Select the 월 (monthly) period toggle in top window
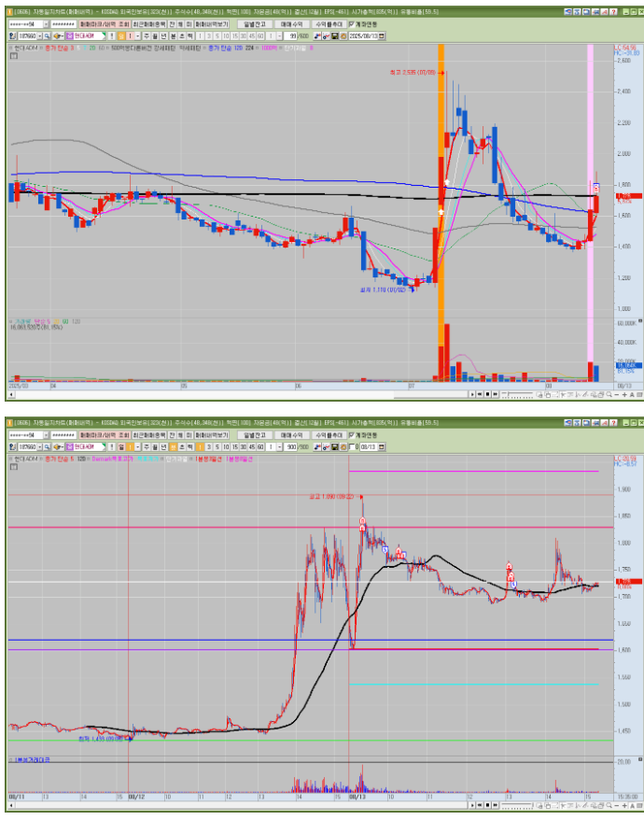Image resolution: width=644 pixels, height=820 pixels. [155, 36]
